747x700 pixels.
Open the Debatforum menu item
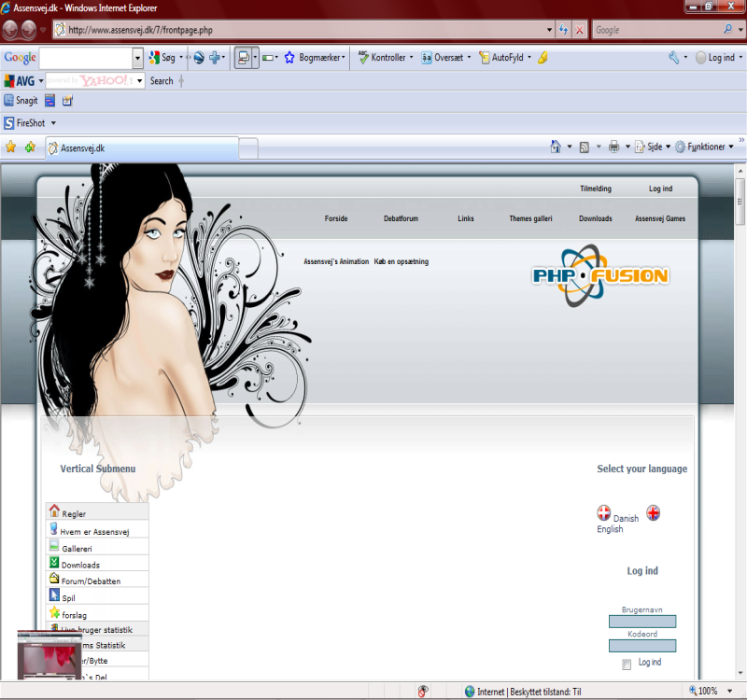tap(402, 218)
